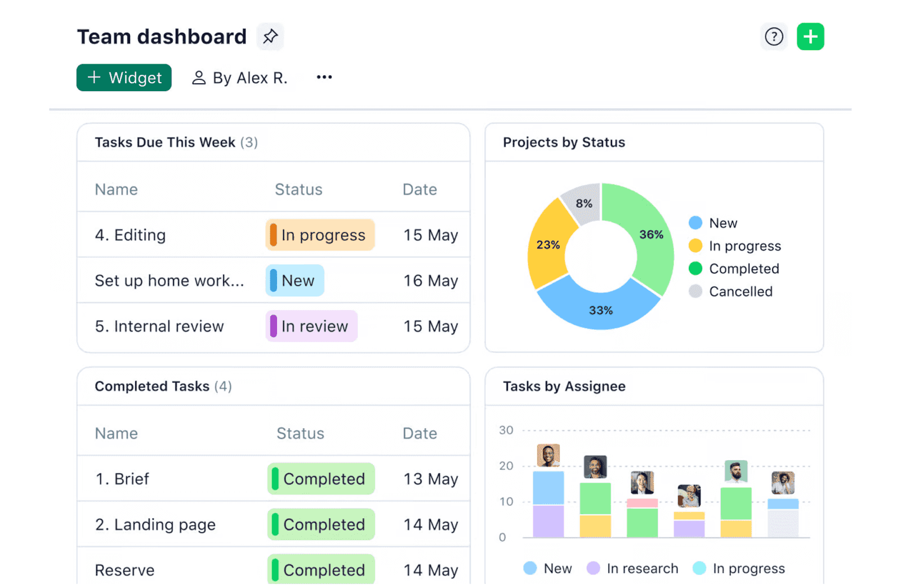Click the green plus icon to add content
The width and height of the screenshot is (901, 588).
tap(810, 36)
